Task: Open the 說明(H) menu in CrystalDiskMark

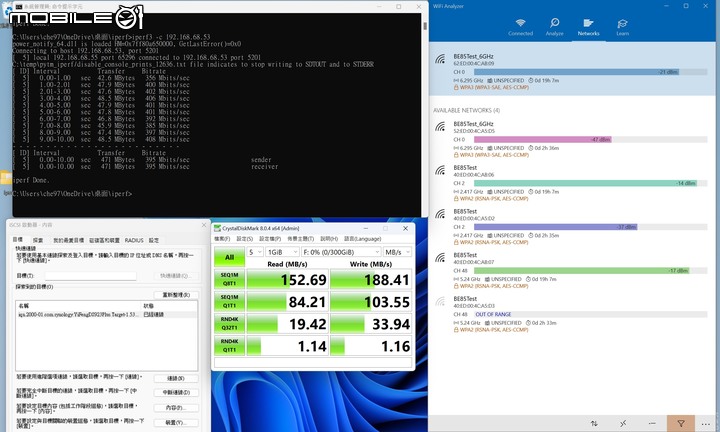Action: (x=329, y=239)
